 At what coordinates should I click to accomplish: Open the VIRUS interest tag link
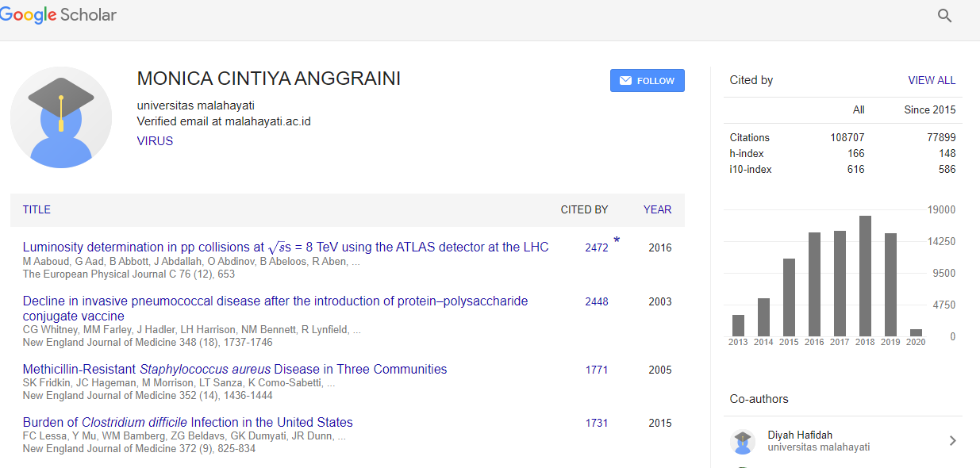pyautogui.click(x=155, y=141)
